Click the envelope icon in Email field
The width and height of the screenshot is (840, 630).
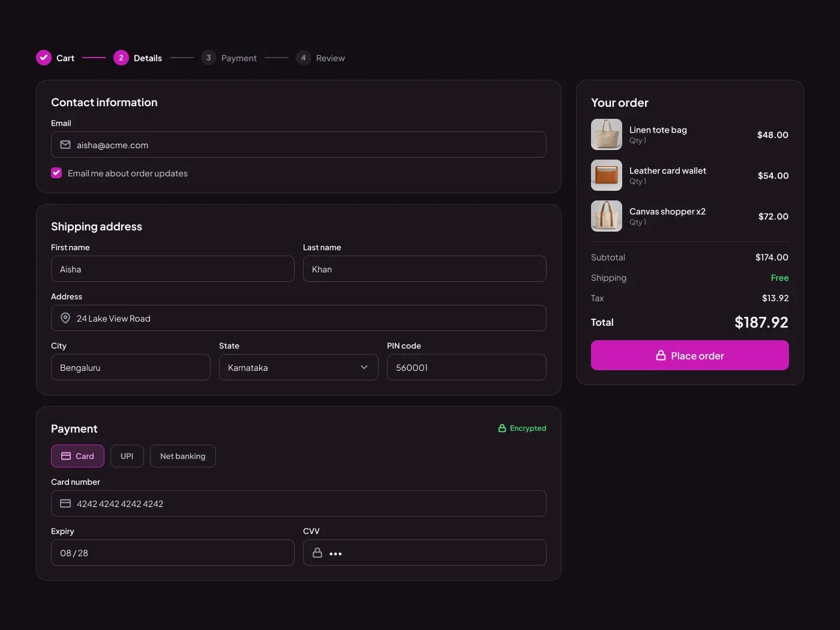[x=65, y=145]
